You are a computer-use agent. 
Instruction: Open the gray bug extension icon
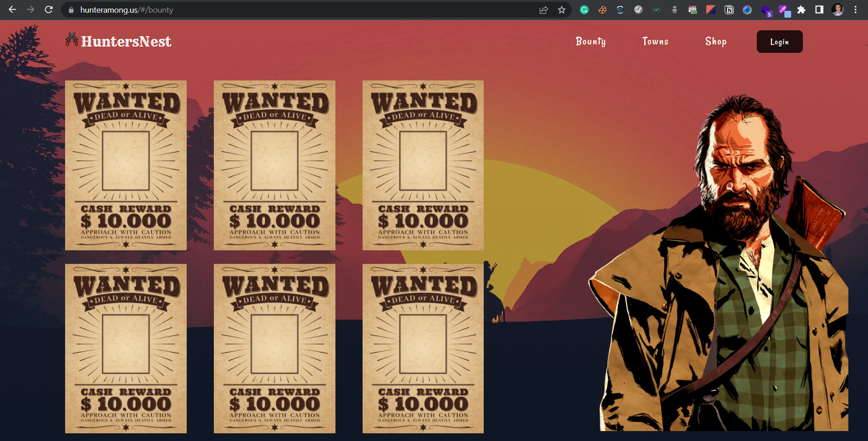[x=675, y=10]
